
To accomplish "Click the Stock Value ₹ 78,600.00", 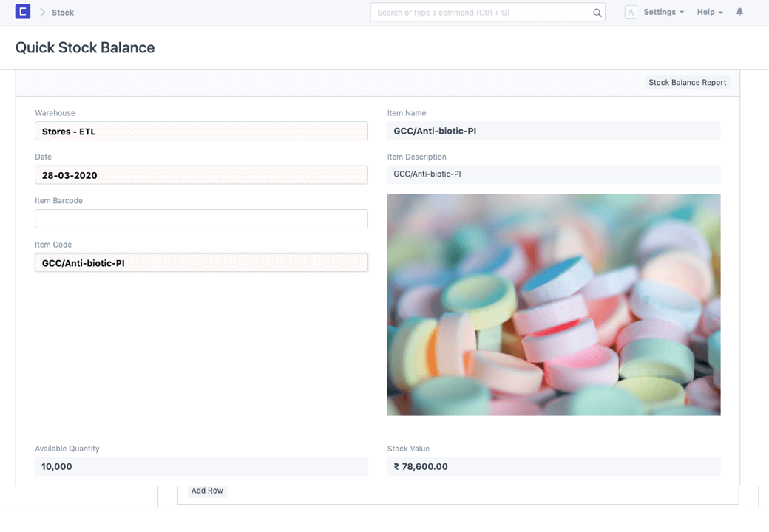I will click(554, 466).
